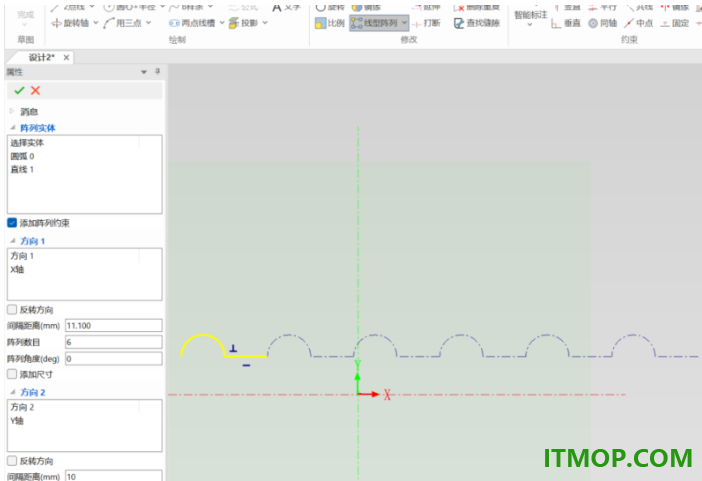
Task: Select 直线 1 in the entity list
Action: point(22,169)
